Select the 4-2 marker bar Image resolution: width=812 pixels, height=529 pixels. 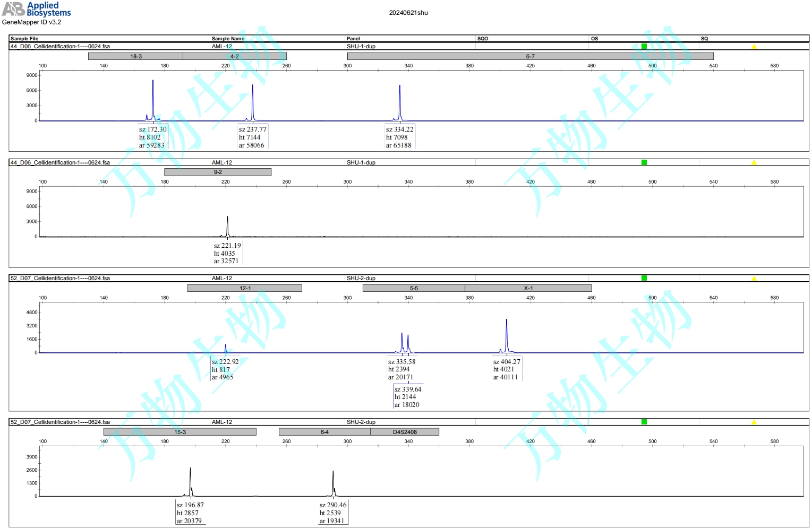pos(234,56)
